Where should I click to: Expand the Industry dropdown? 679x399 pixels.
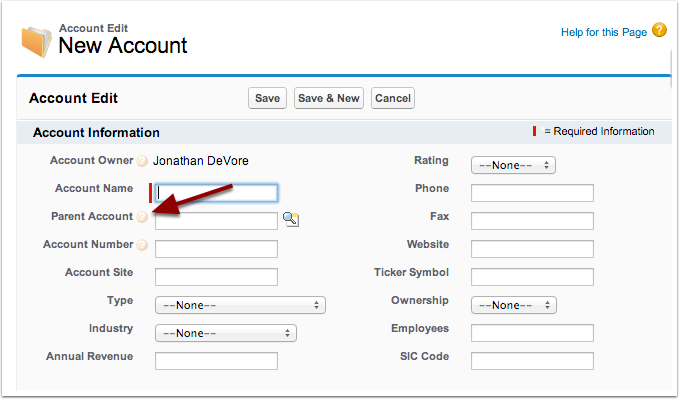pos(226,333)
